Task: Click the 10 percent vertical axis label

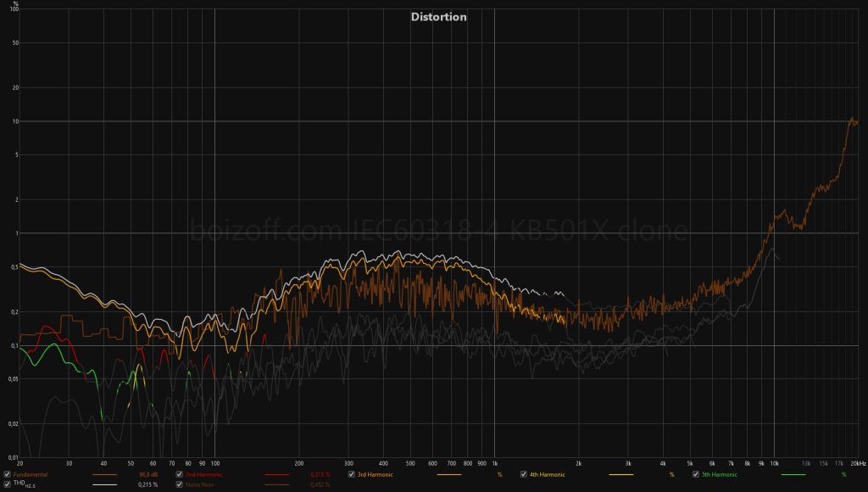Action: click(x=15, y=121)
